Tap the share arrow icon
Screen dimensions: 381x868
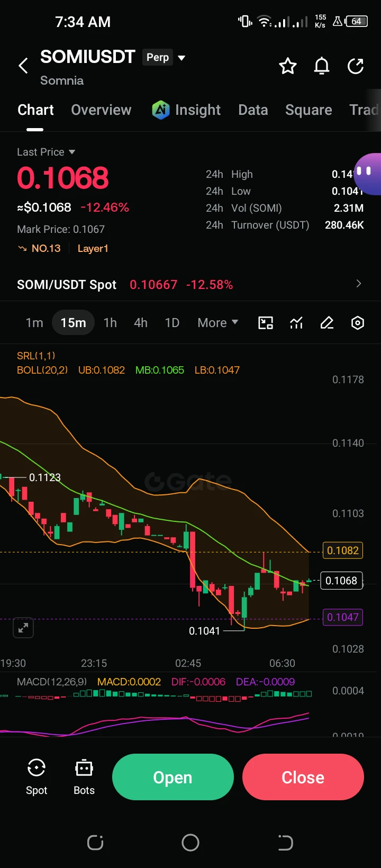click(x=356, y=66)
